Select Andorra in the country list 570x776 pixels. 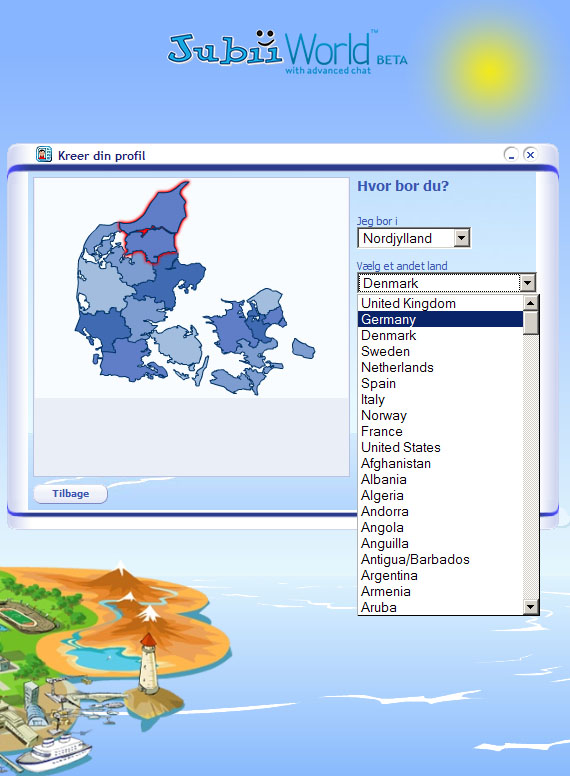coord(440,511)
